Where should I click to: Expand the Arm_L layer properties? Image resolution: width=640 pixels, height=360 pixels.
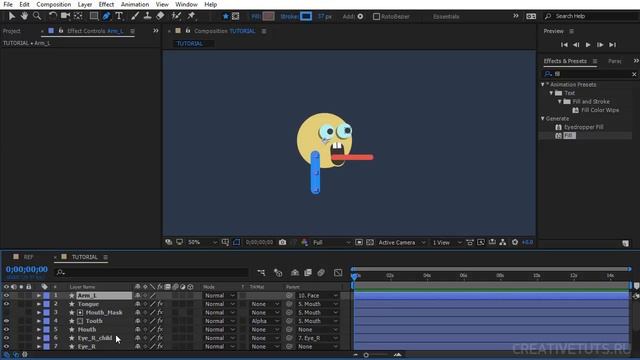pos(39,296)
